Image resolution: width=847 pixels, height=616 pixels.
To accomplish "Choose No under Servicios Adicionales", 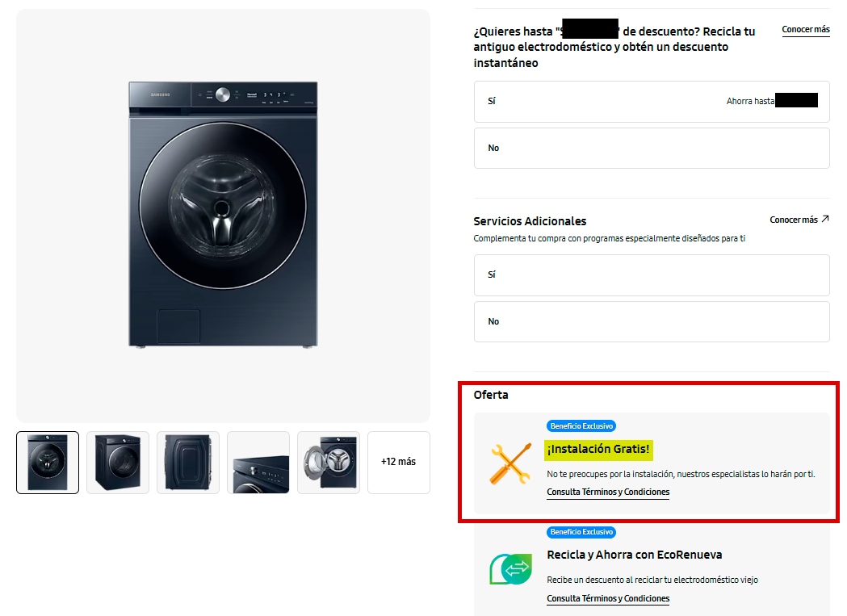I will click(x=652, y=321).
